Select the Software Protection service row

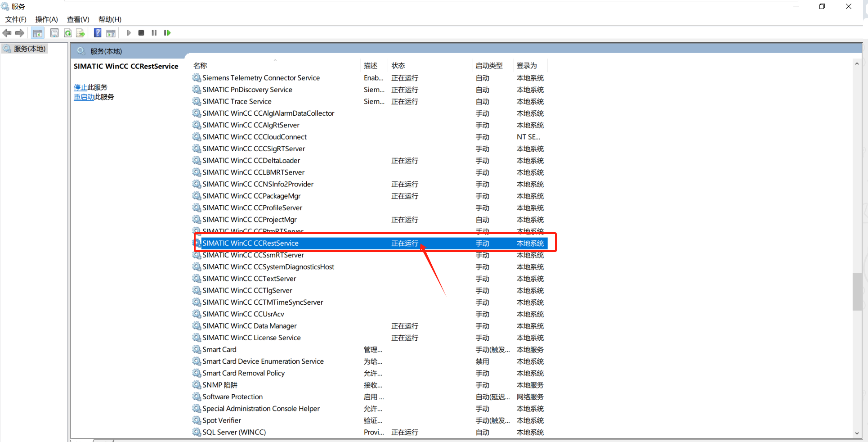coord(369,397)
